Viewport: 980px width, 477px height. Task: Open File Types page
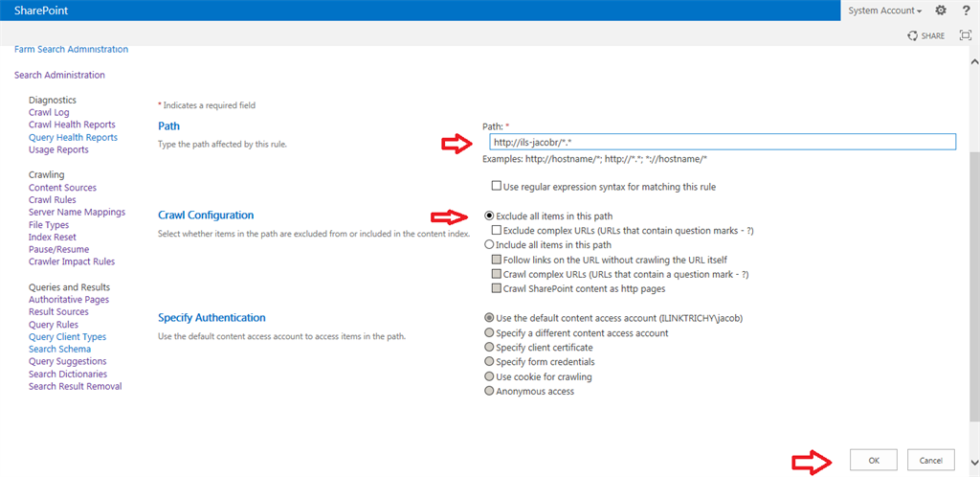tap(49, 224)
